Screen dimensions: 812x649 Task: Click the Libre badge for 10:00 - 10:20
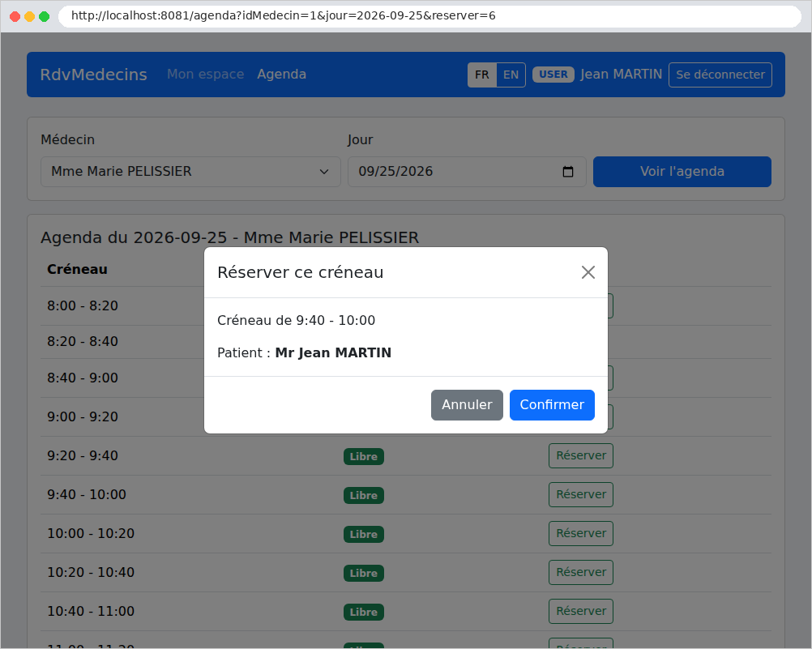[364, 534]
